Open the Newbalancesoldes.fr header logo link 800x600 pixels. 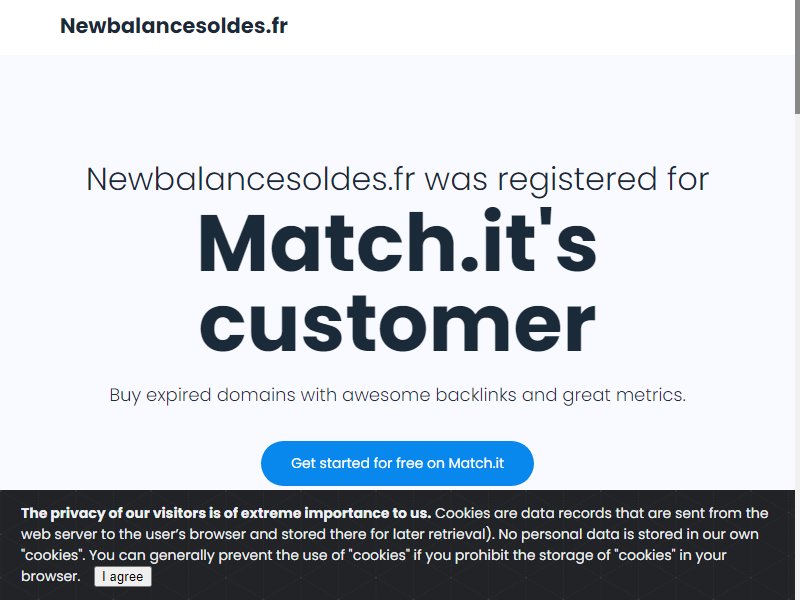(x=174, y=26)
